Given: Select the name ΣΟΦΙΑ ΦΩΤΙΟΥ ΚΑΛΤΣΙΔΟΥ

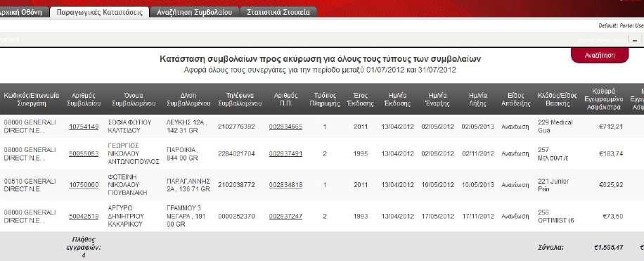Looking at the screenshot, I should tap(130, 127).
